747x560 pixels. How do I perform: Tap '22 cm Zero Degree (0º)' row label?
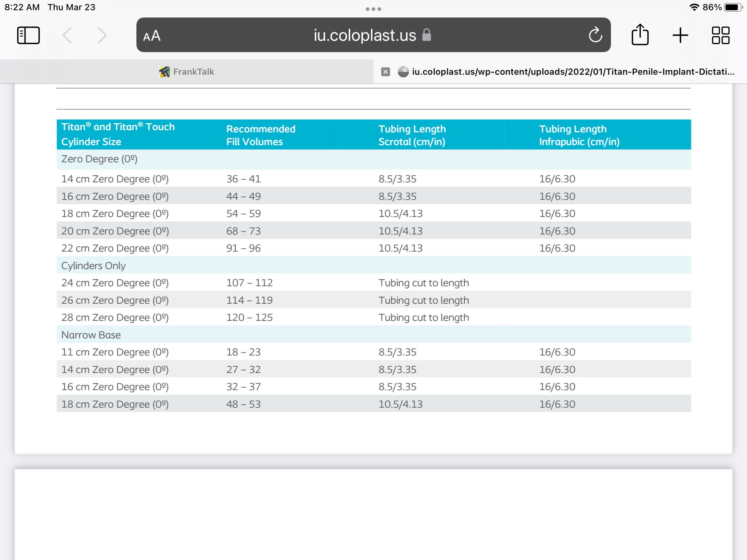point(115,248)
